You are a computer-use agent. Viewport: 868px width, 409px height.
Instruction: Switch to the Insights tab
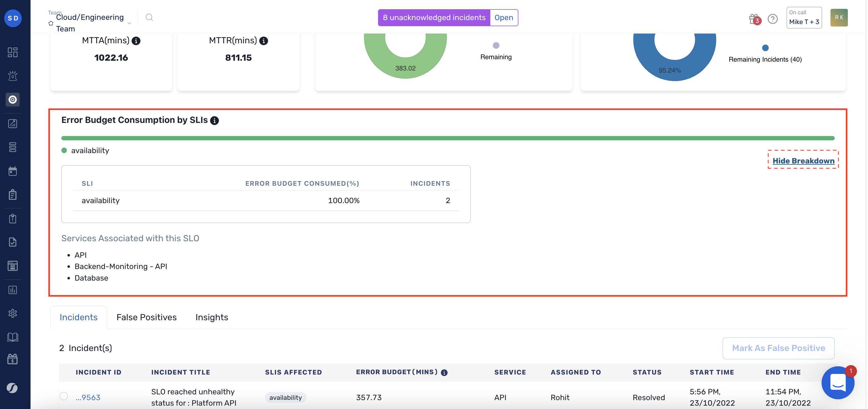point(212,317)
